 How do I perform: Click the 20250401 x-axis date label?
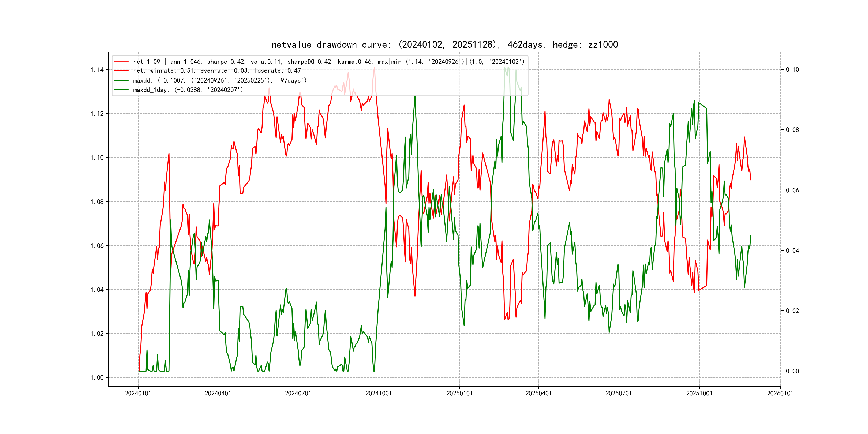pyautogui.click(x=538, y=394)
